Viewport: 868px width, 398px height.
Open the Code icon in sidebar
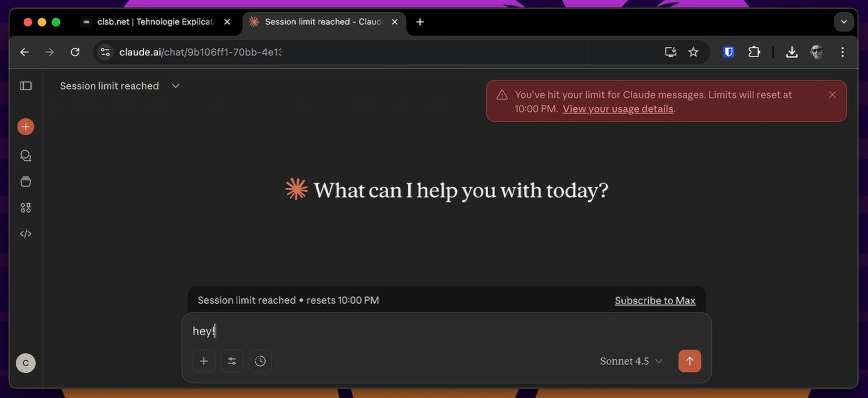click(x=26, y=234)
